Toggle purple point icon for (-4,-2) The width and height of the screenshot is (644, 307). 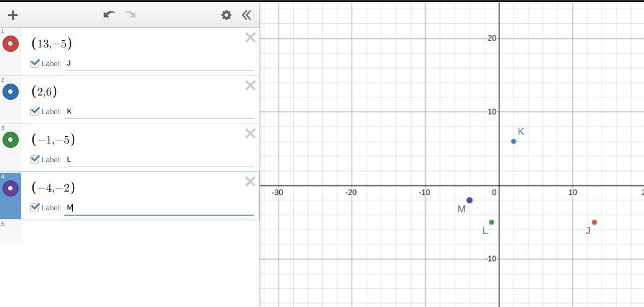[11, 188]
